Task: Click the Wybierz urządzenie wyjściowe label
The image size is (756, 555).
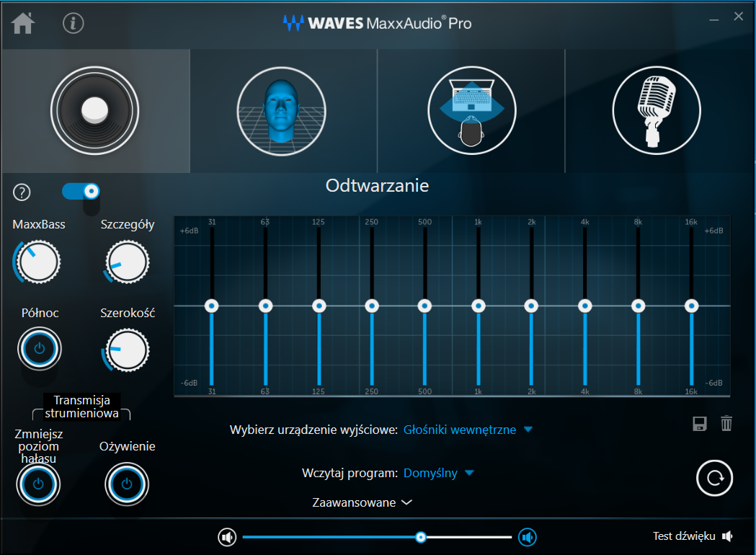Action: 313,430
